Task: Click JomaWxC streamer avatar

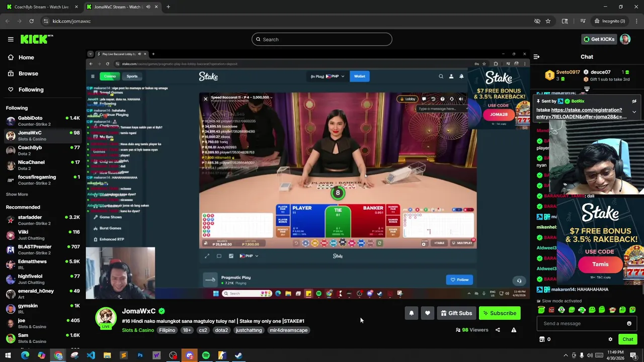Action: [x=106, y=318]
